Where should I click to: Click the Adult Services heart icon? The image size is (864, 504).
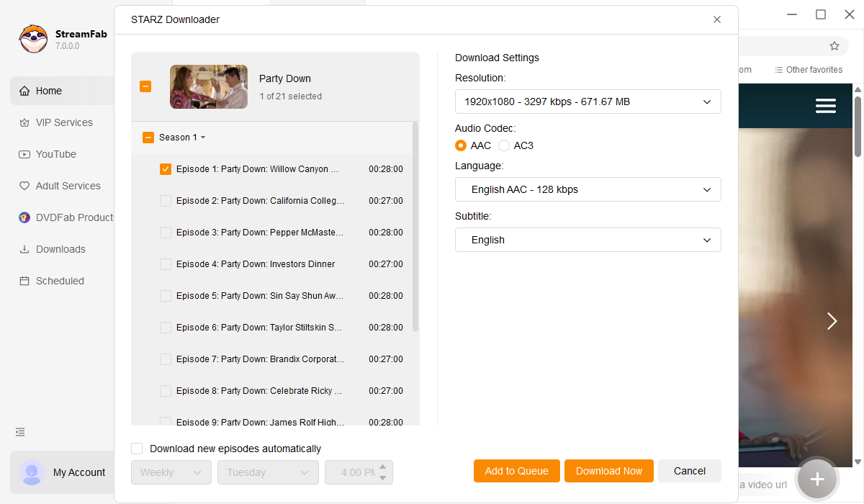pos(24,186)
